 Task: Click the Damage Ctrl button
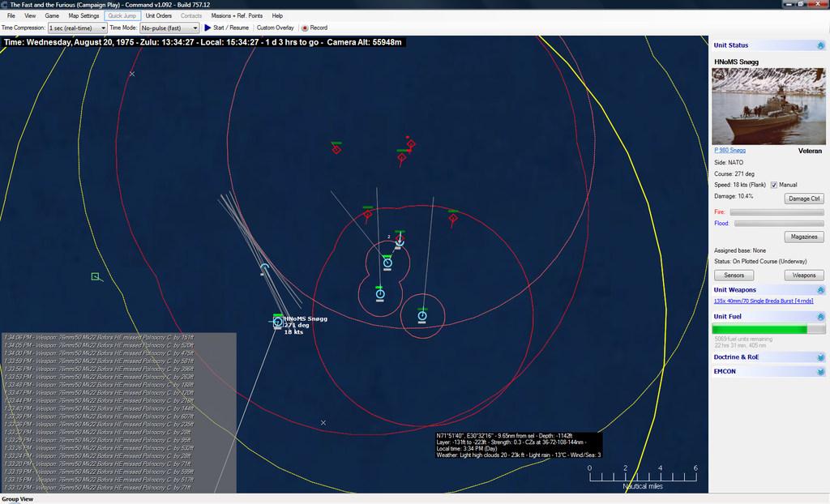(x=804, y=199)
